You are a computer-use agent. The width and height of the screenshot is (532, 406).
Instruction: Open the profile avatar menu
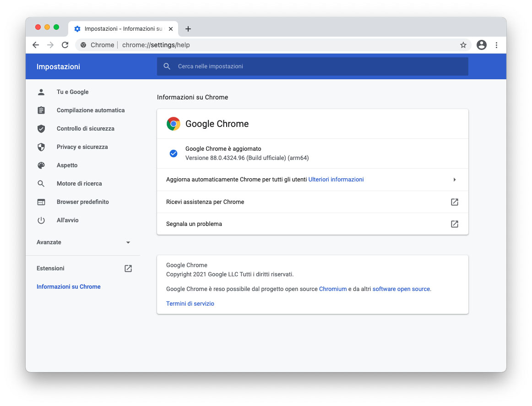[481, 45]
